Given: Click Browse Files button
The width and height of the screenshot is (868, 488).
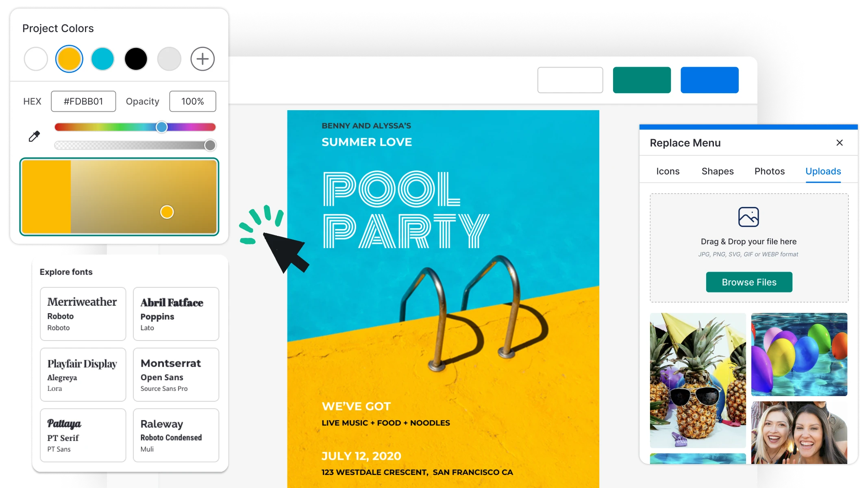Looking at the screenshot, I should pyautogui.click(x=749, y=282).
